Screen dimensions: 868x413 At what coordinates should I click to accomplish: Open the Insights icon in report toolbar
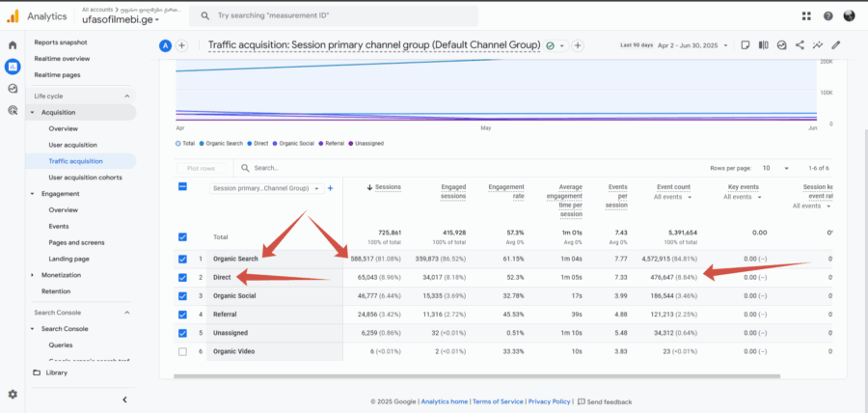(781, 44)
